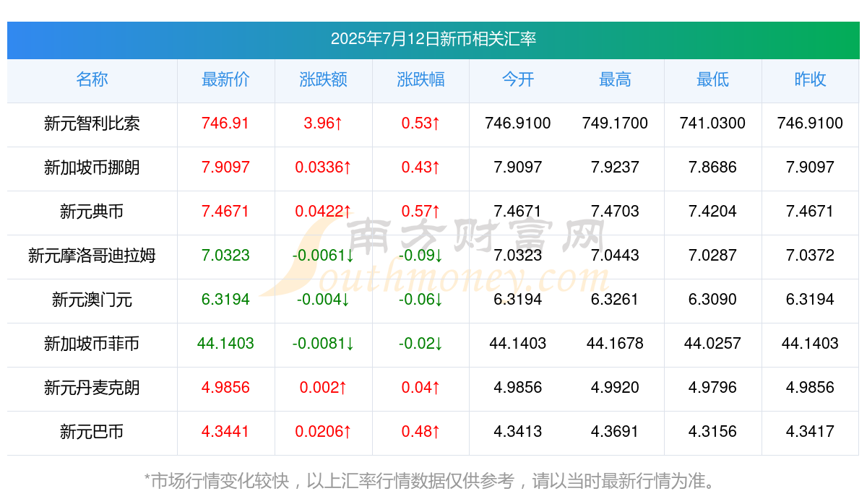Select change amount 0.002↑
Screen dimensions: 867x504
[323, 388]
